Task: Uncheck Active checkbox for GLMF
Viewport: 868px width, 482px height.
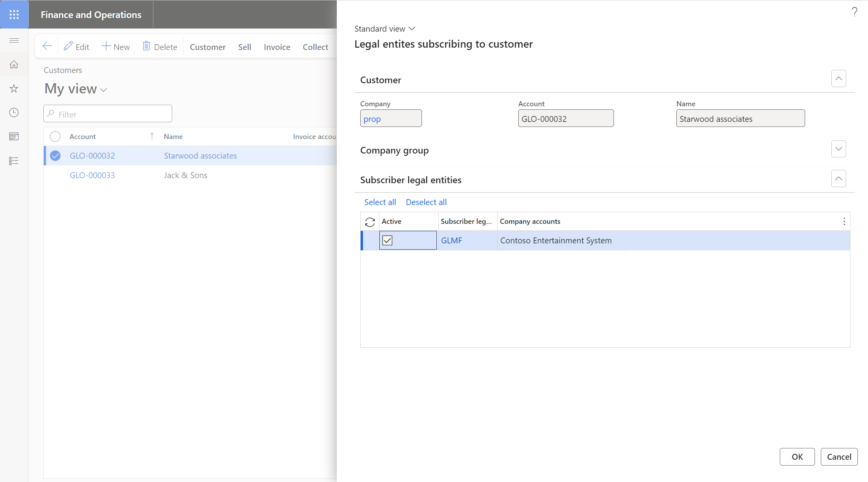Action: (387, 240)
